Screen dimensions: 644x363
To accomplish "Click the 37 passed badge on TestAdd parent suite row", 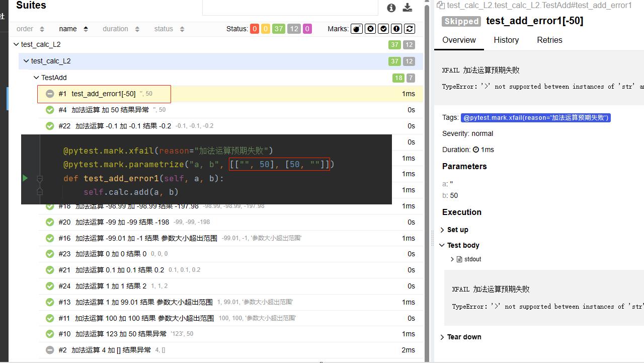I will point(394,61).
